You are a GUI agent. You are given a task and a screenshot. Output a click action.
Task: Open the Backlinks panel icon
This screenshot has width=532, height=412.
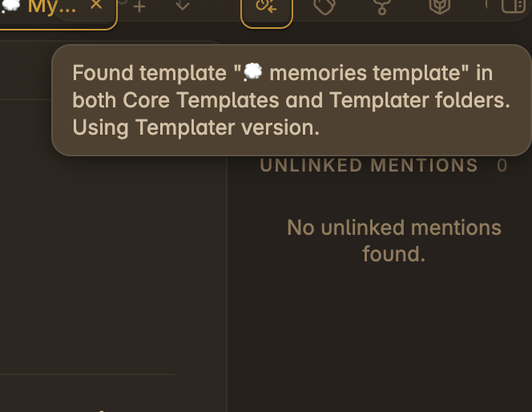coord(267,7)
